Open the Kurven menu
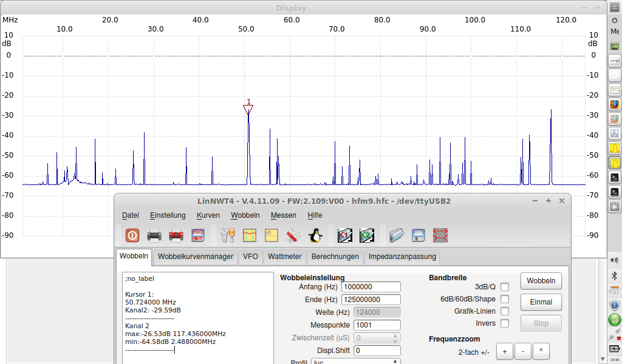Image resolution: width=622 pixels, height=364 pixels. (x=208, y=215)
